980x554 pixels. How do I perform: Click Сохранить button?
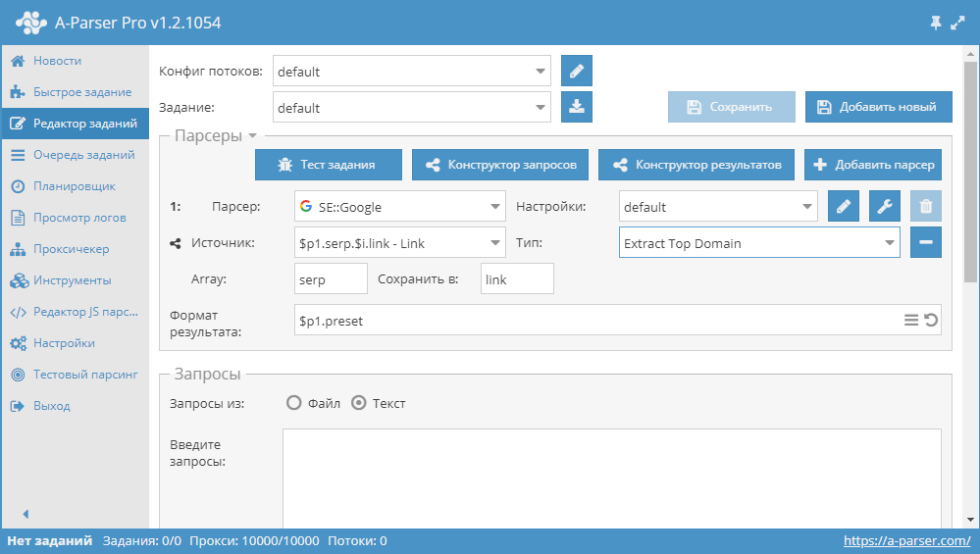[731, 107]
